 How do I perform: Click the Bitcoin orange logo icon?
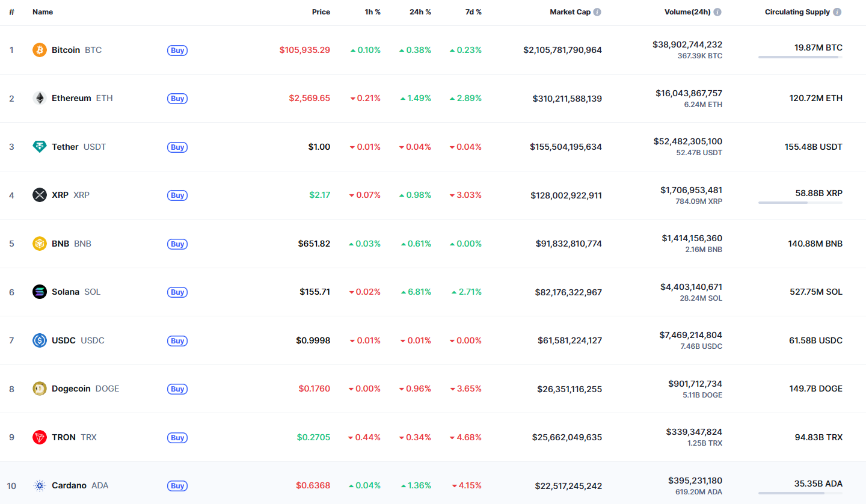[x=39, y=50]
